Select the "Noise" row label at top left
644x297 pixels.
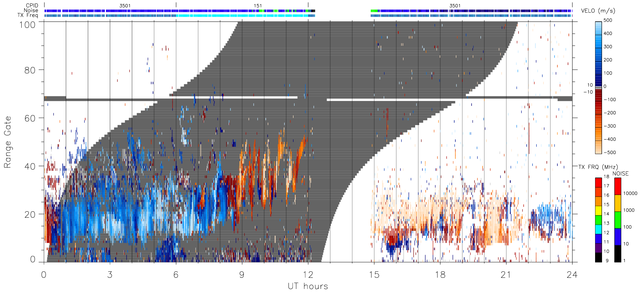click(31, 10)
